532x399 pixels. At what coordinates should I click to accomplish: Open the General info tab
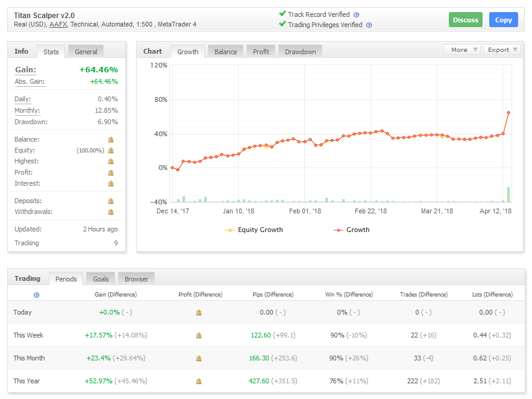(86, 52)
